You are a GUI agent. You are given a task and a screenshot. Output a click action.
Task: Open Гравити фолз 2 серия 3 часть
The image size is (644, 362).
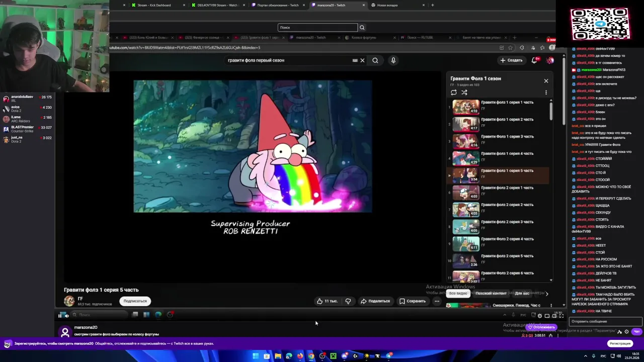(498, 227)
